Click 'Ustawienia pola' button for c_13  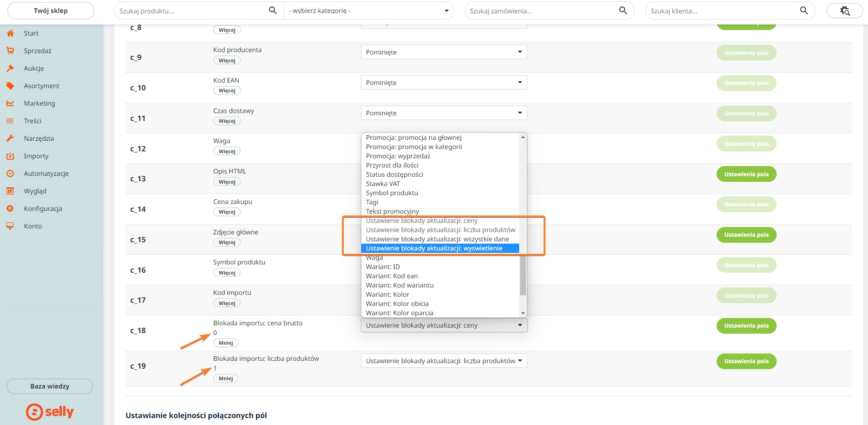click(746, 174)
